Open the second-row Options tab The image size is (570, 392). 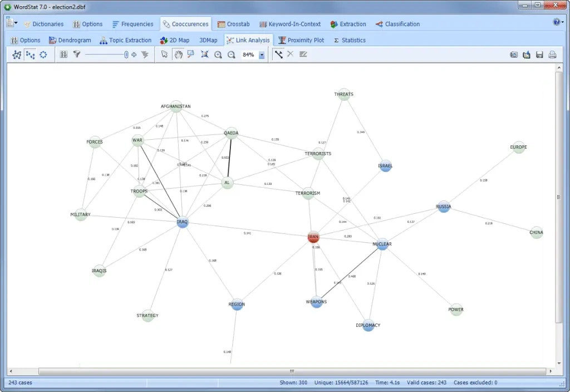[26, 40]
